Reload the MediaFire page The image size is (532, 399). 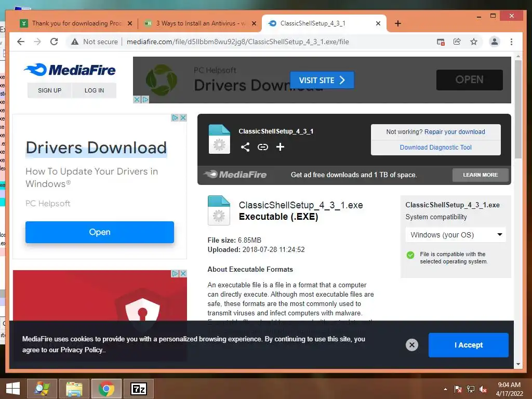(x=54, y=42)
